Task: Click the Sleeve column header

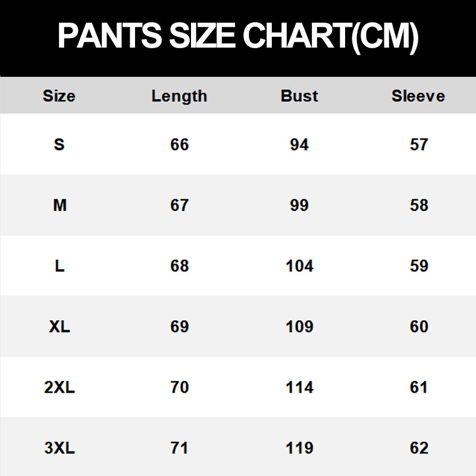Action: 418,96
